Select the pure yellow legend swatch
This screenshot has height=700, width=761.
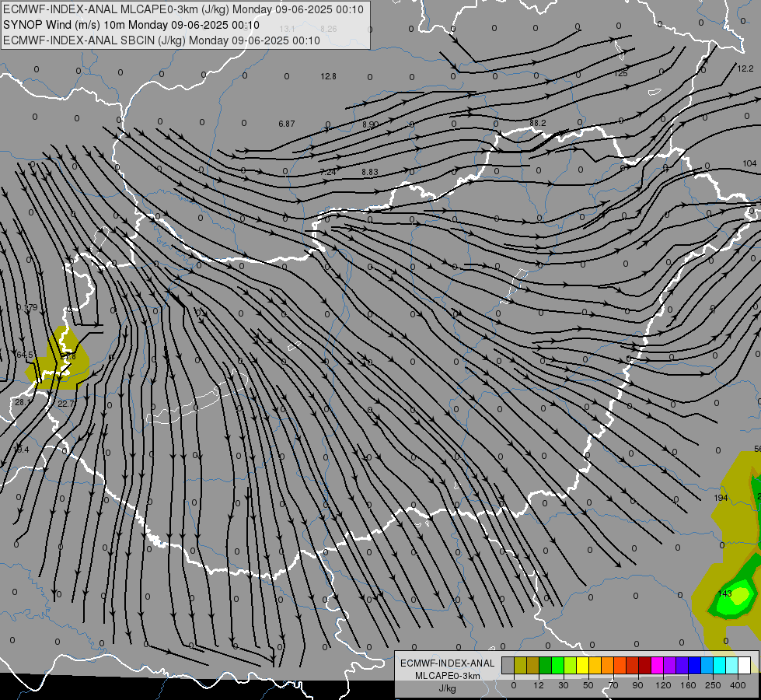(x=583, y=665)
